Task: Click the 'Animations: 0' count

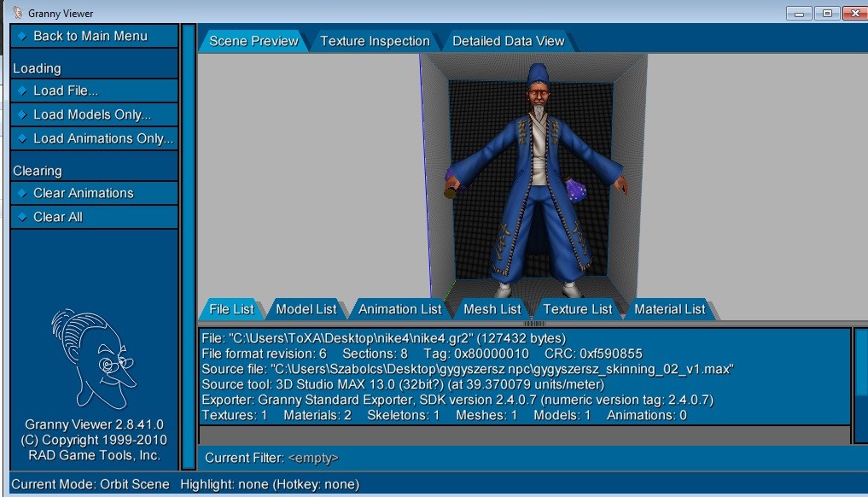Action: coord(647,416)
